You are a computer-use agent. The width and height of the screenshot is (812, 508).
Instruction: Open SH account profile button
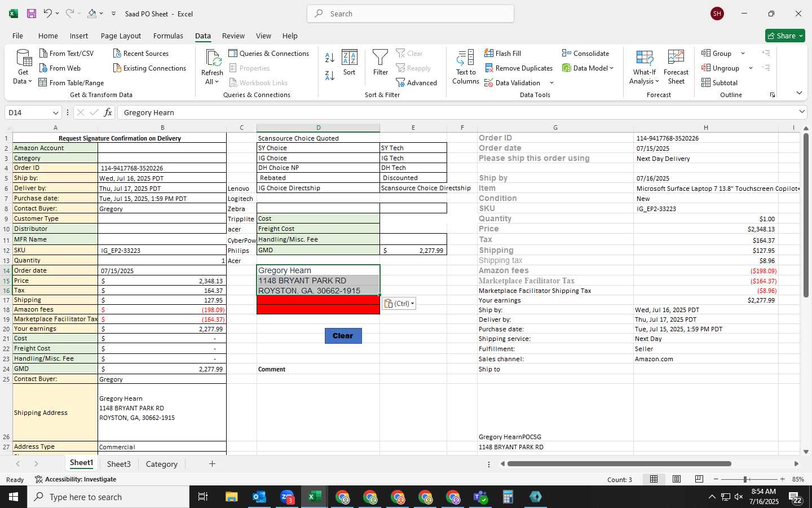click(x=717, y=14)
